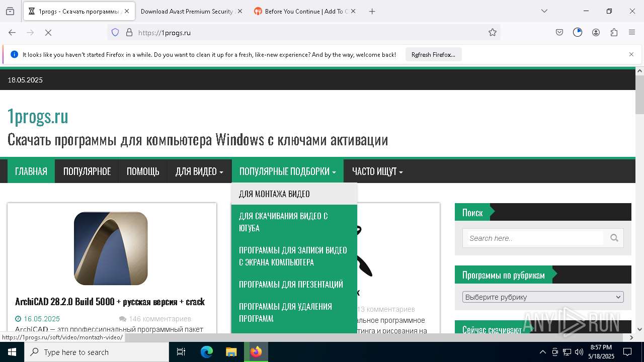The height and width of the screenshot is (362, 644).
Task: Open Firefox View tab list icon
Action: [x=10, y=11]
